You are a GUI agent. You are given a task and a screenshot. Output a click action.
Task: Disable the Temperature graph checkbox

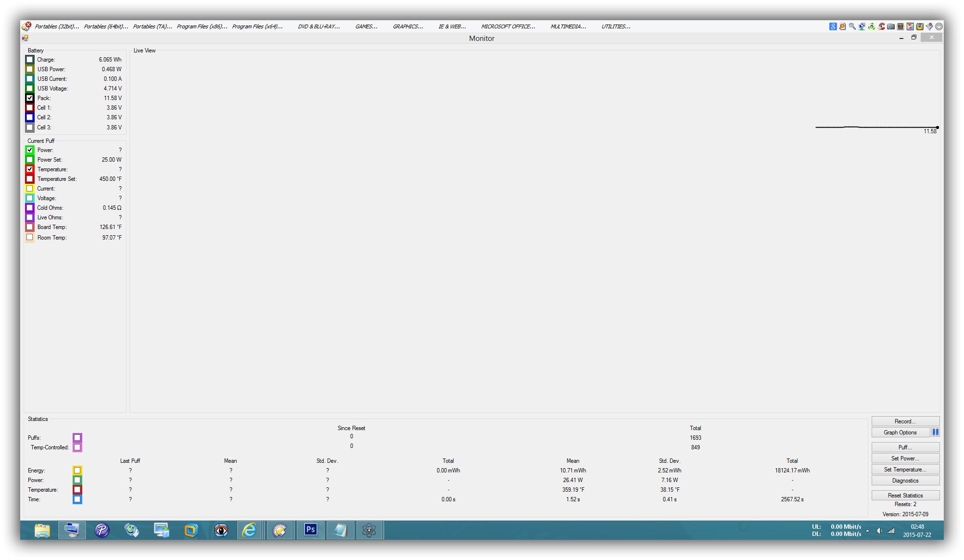pyautogui.click(x=30, y=169)
